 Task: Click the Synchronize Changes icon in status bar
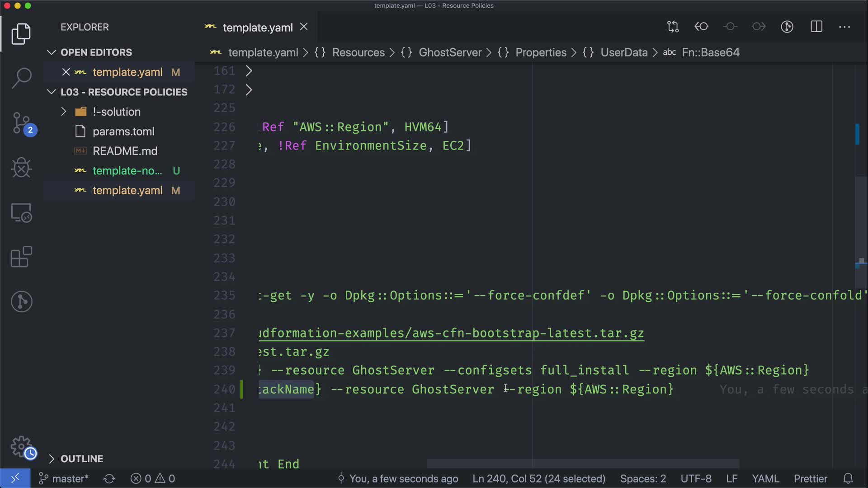[109, 479]
